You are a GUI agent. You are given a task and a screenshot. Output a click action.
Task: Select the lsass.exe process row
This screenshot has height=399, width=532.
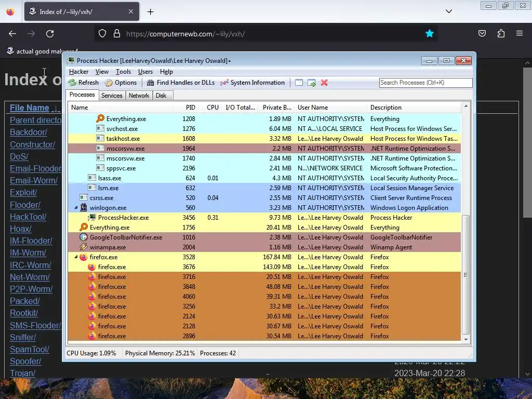click(x=264, y=178)
